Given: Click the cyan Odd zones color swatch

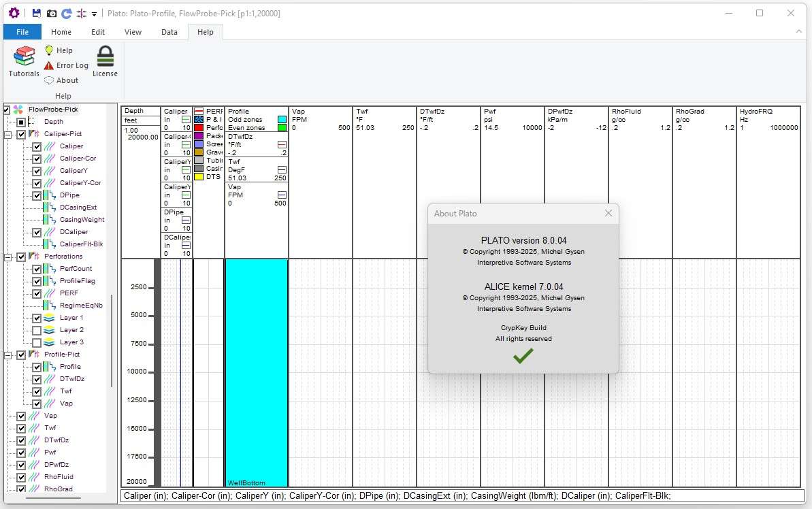Looking at the screenshot, I should coord(282,119).
